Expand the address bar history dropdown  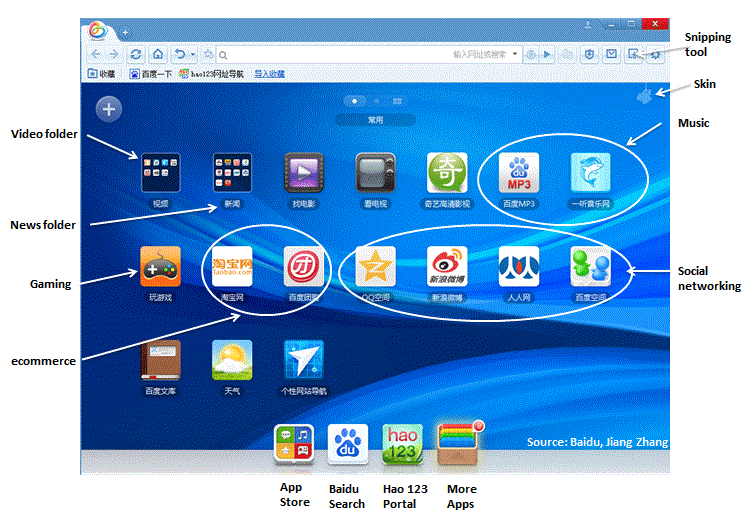515,54
